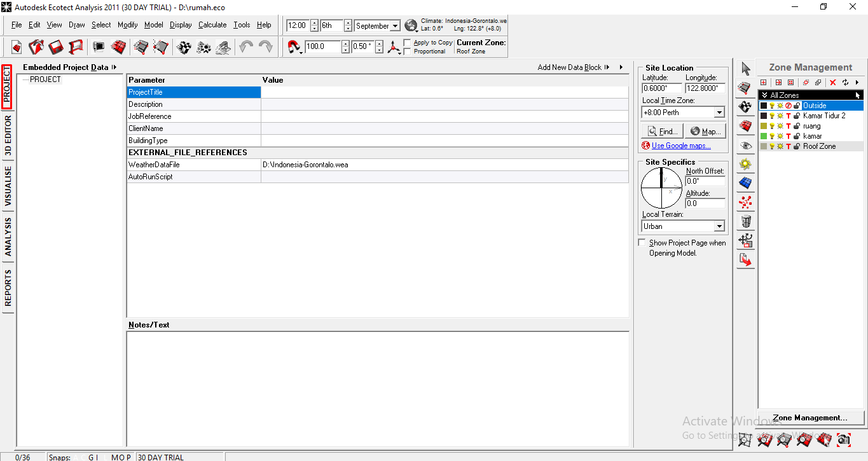This screenshot has height=461, width=868.
Task: Click the refresh zones icon in Zone Management
Action: 845,82
